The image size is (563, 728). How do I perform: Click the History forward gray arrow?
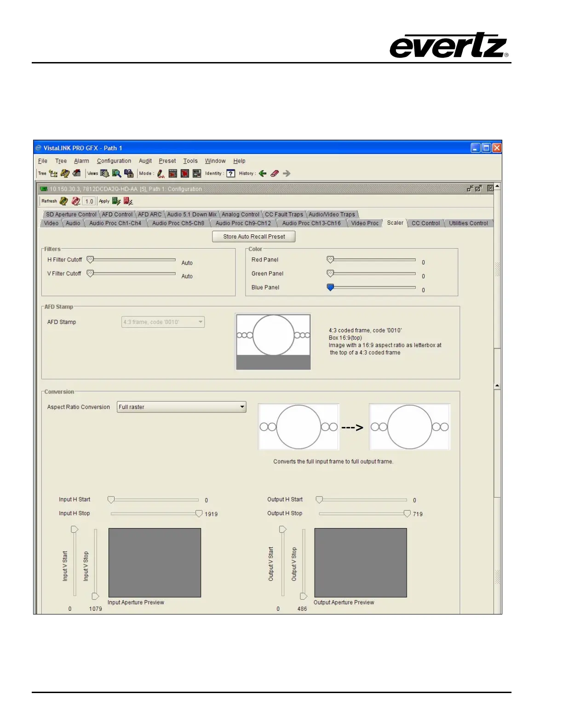coord(287,173)
